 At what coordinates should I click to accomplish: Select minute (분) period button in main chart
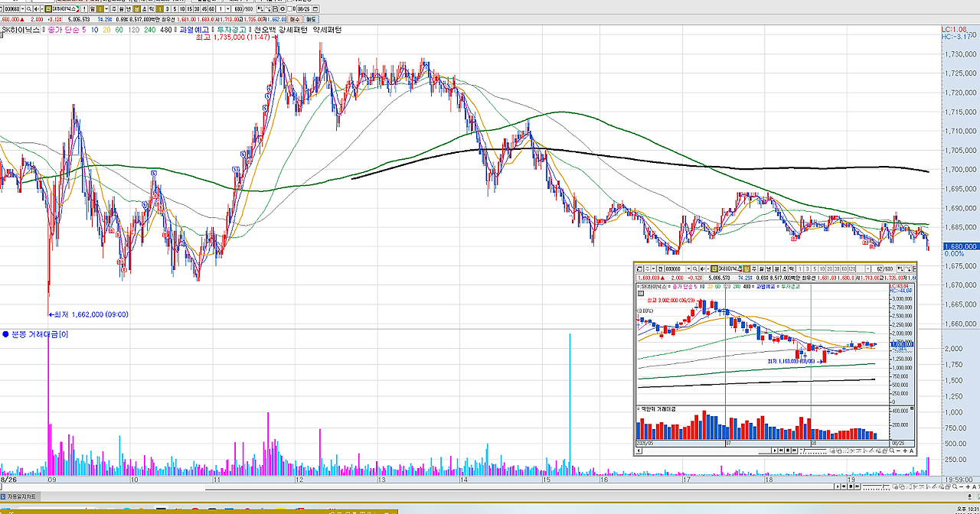136,9
